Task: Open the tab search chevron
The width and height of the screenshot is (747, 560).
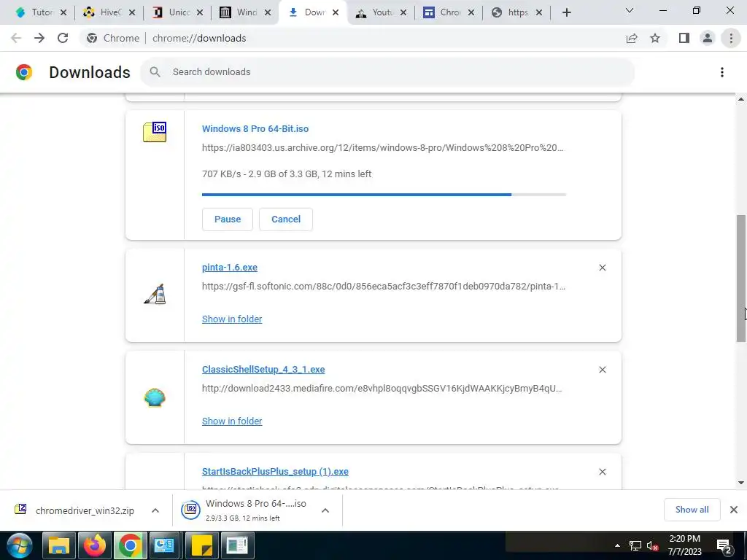Action: (x=630, y=10)
